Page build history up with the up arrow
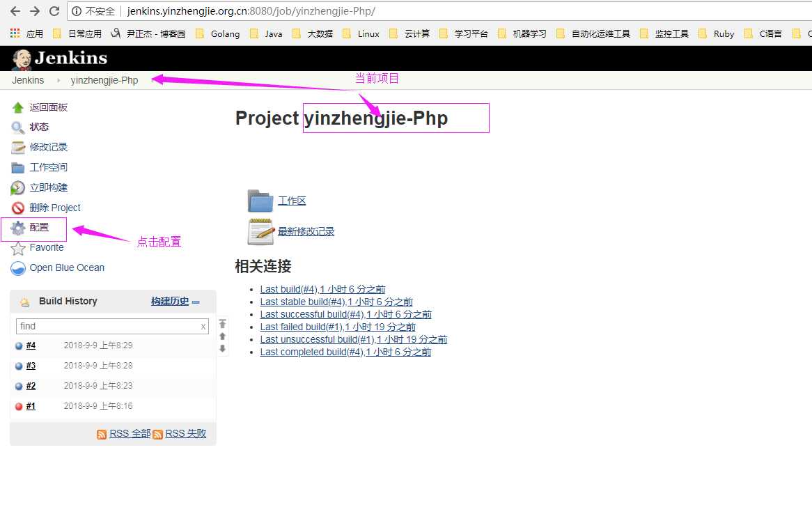 (223, 336)
